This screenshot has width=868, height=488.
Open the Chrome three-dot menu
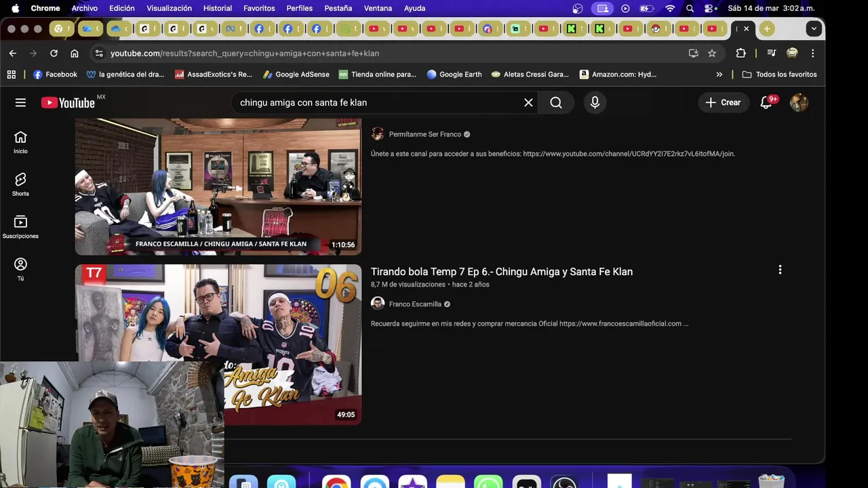point(812,53)
